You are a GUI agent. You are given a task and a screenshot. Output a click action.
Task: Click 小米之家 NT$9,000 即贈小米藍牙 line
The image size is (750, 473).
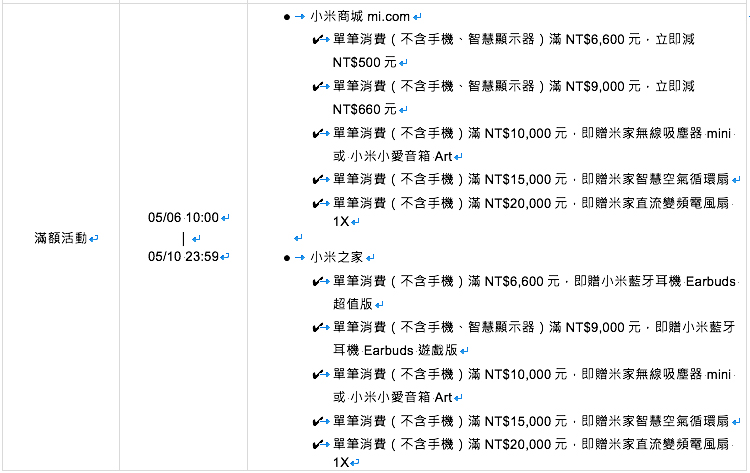(534, 327)
